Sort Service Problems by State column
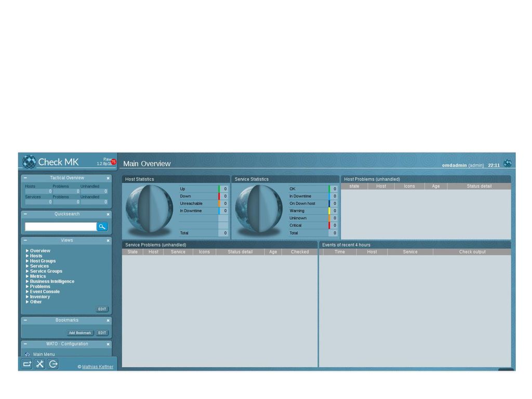Image resolution: width=532 pixels, height=399 pixels. point(132,252)
